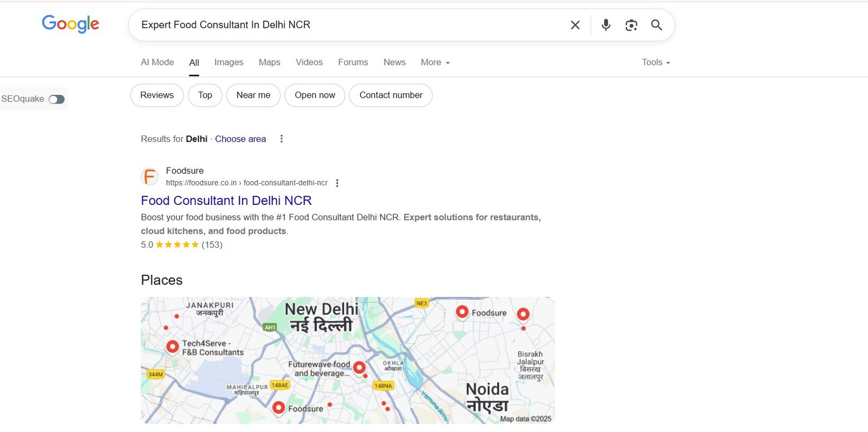
Task: Click the magnifying glass search button
Action: 656,25
